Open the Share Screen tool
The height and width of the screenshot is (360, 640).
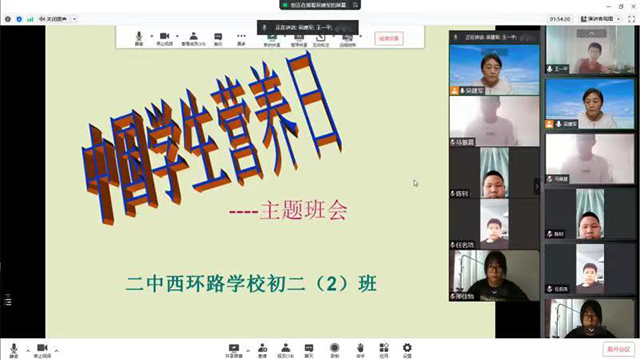[x=234, y=350]
